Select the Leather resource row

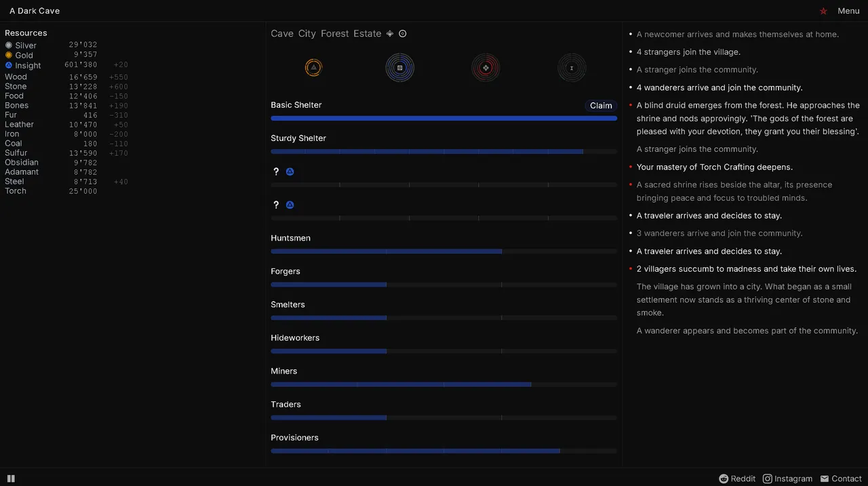(x=66, y=125)
